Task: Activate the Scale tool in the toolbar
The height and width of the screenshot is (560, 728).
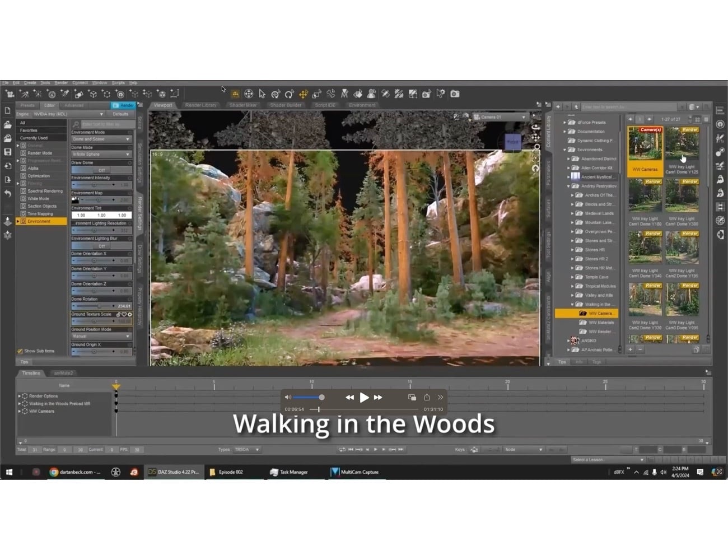Action: [317, 94]
